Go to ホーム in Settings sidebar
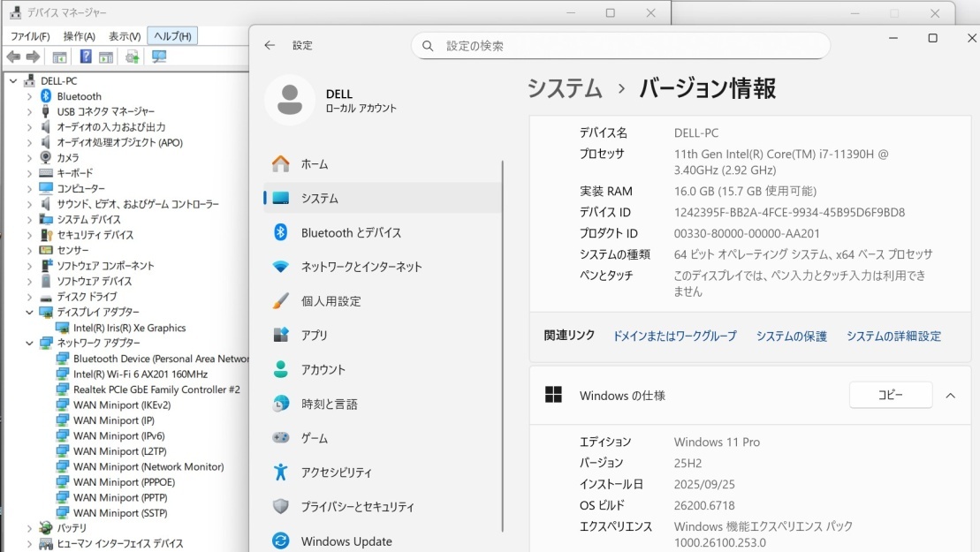The width and height of the screenshot is (980, 552). tap(300, 163)
